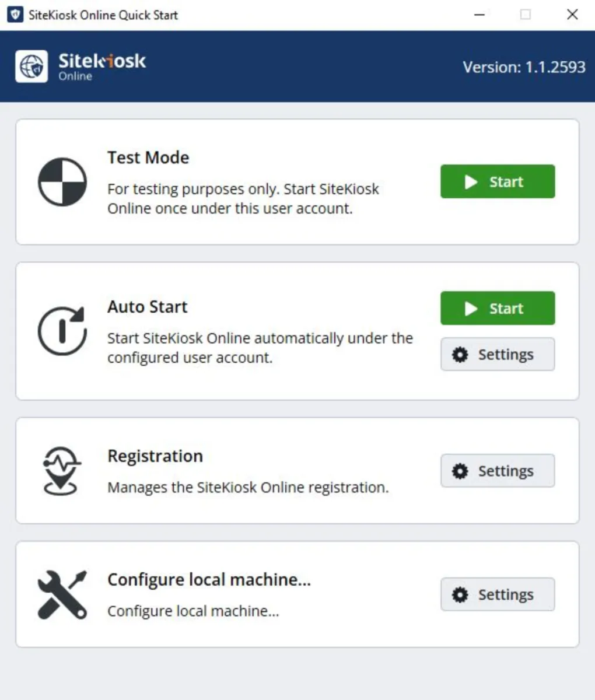
Task: Open Configure local machine Settings
Action: point(497,594)
